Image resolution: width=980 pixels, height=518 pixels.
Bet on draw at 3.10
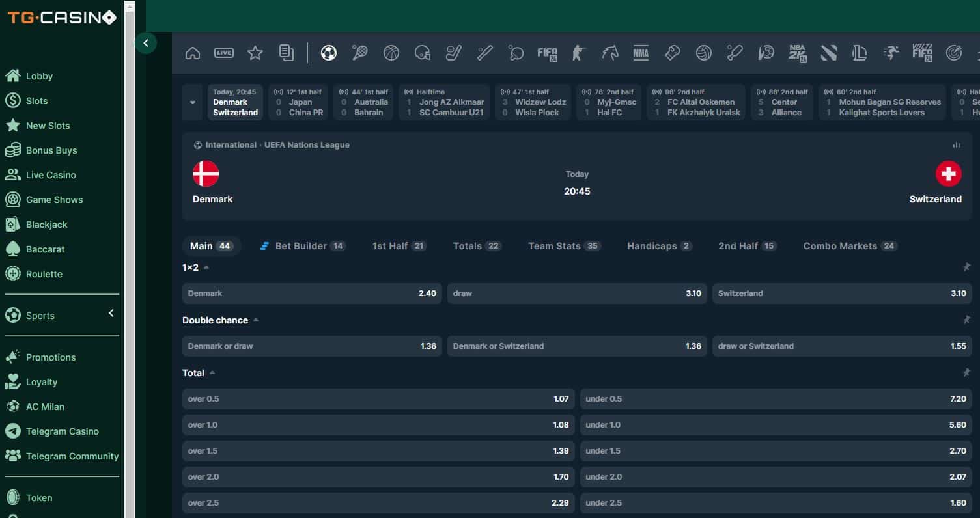pos(577,293)
